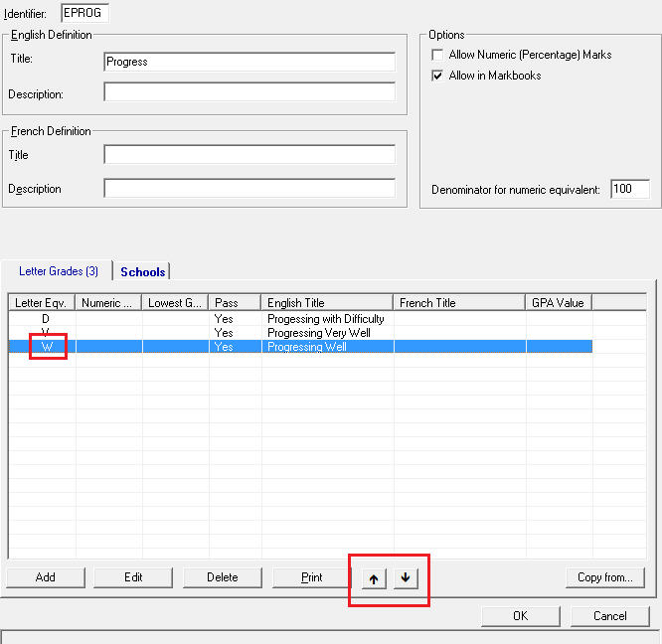Uncheck Allow in Markbooks option
Screen dimensions: 662x644
pyautogui.click(x=437, y=76)
